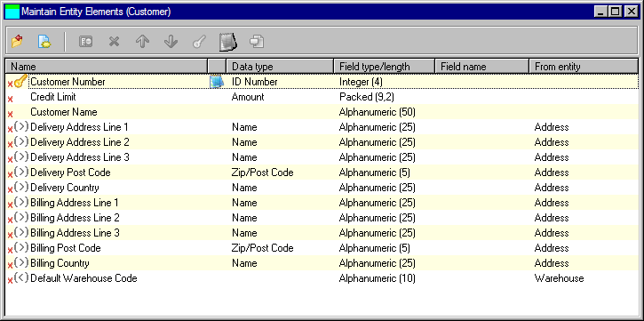Click the copy windows toolbar icon
The height and width of the screenshot is (321, 644).
point(257,42)
